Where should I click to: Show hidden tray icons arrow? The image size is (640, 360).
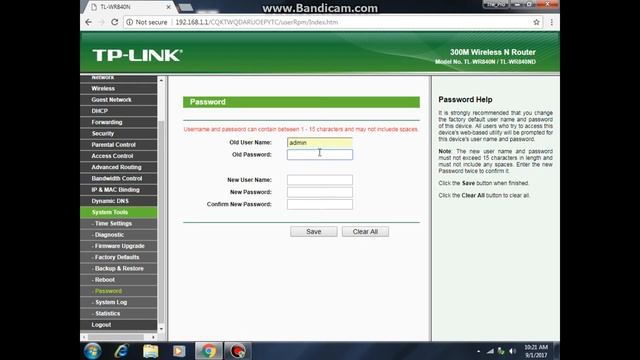478,351
